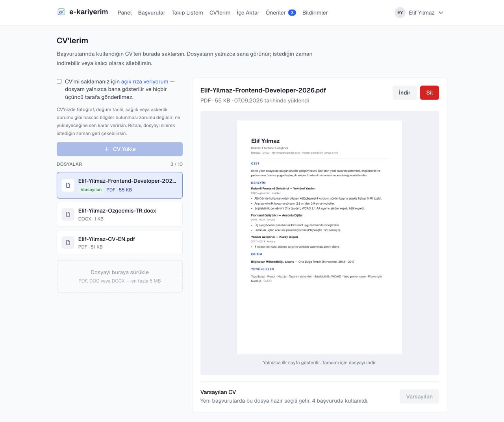The image size is (504, 422).
Task: Click the EY avatar circle
Action: [x=400, y=13]
